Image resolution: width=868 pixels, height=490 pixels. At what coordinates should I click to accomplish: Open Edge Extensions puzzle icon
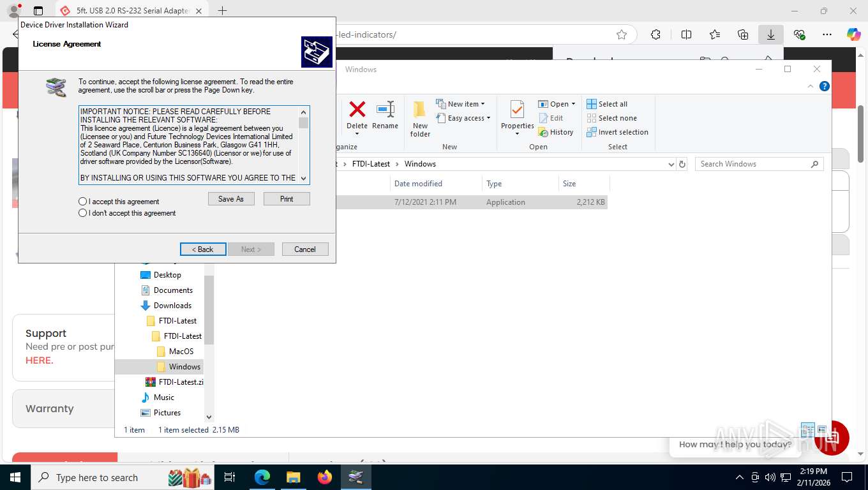(x=655, y=34)
